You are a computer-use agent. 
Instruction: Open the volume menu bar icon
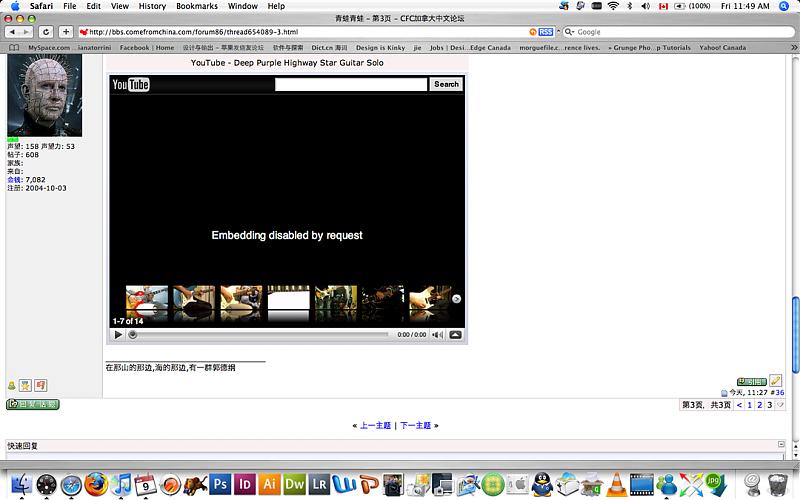645,6
